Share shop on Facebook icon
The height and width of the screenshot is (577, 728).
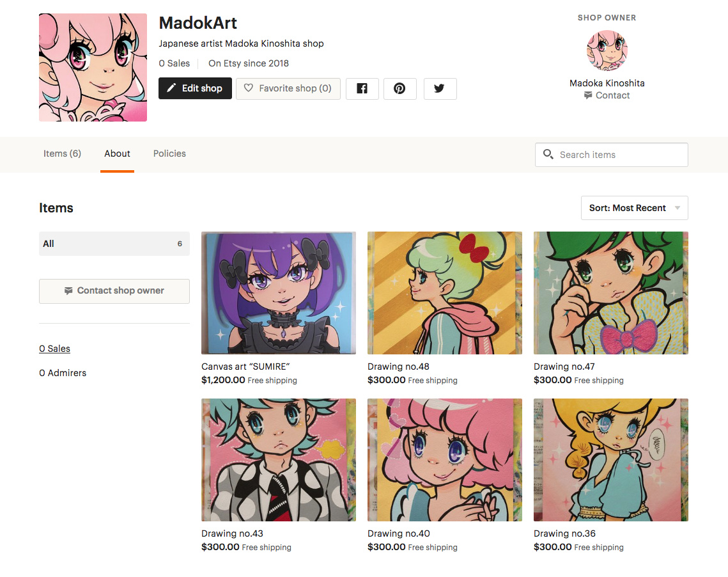[x=362, y=88]
